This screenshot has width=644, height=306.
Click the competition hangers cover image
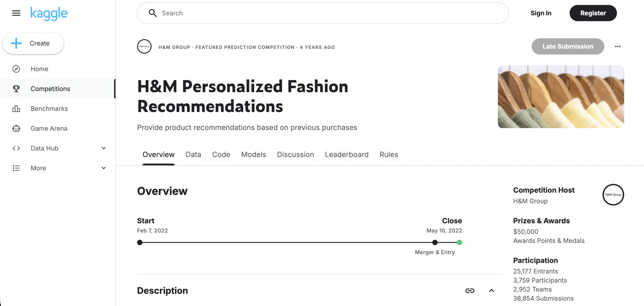561,97
